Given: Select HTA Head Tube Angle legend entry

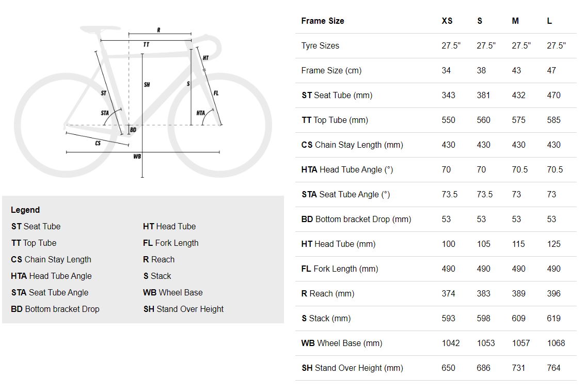Looking at the screenshot, I should click(x=51, y=276).
